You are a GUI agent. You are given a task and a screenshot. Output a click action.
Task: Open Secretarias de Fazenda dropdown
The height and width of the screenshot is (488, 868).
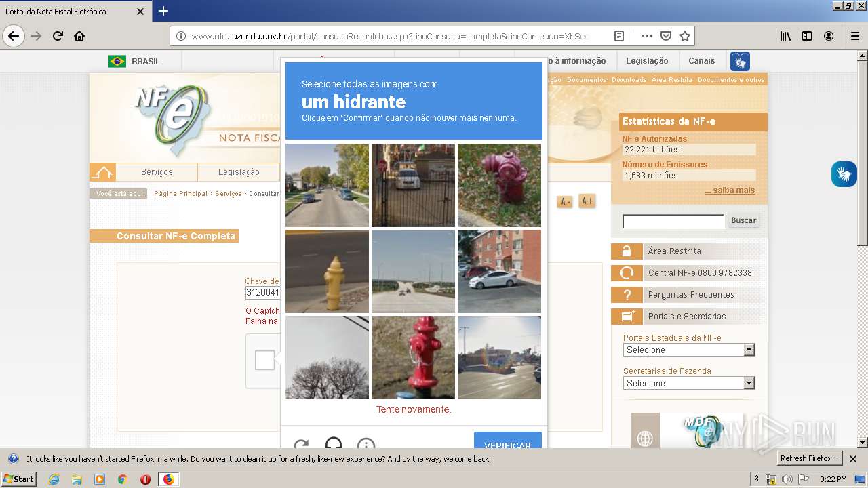tap(689, 383)
